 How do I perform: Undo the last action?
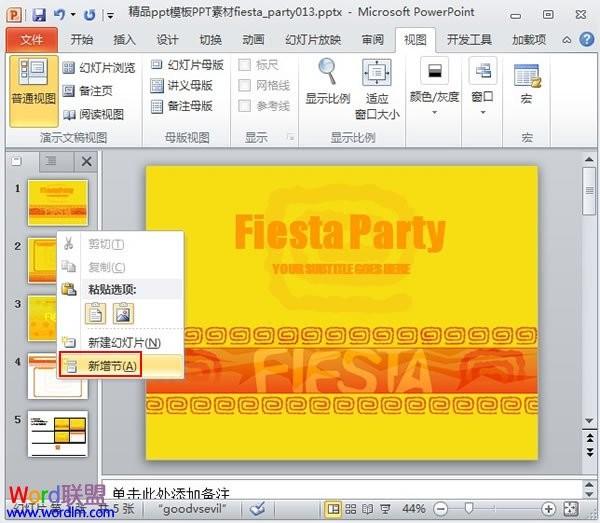[59, 15]
